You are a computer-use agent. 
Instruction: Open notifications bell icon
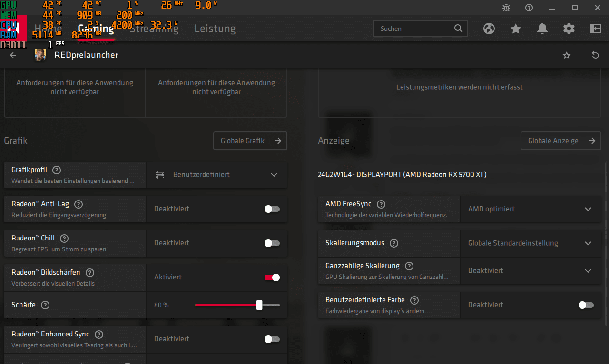point(542,29)
